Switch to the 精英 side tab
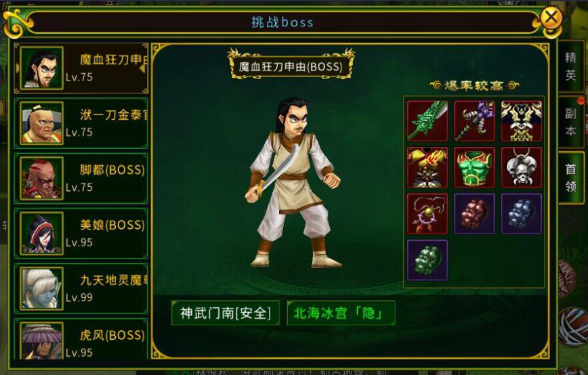This screenshot has width=588, height=375. click(x=570, y=66)
